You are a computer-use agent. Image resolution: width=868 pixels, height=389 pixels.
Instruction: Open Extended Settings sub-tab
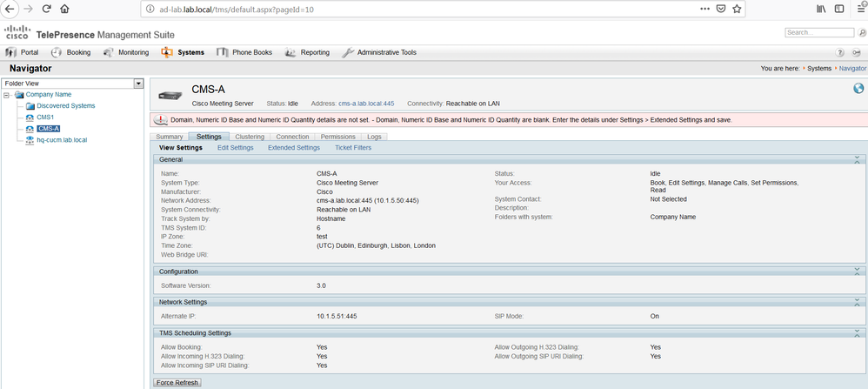(294, 148)
